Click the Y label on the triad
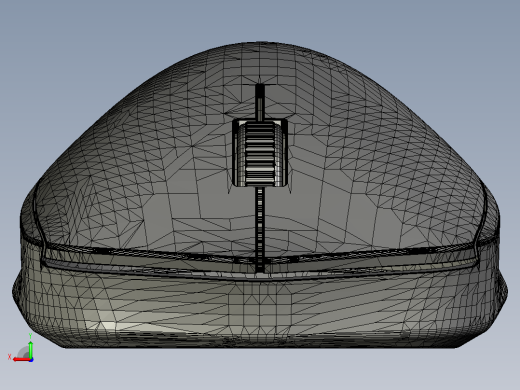Viewport: 520px width, 390px height. 30,336
